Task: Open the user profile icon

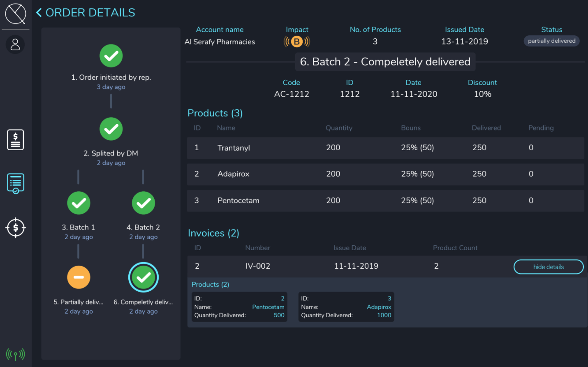Action: (x=15, y=44)
